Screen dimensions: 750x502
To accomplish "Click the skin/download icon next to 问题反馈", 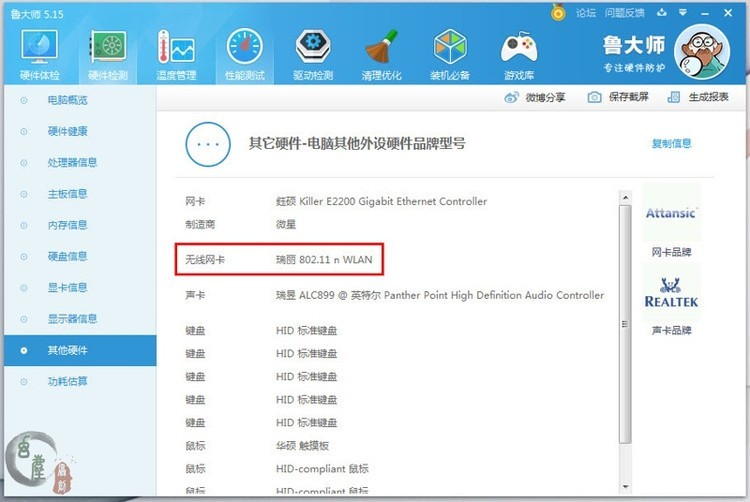I will click(x=662, y=12).
